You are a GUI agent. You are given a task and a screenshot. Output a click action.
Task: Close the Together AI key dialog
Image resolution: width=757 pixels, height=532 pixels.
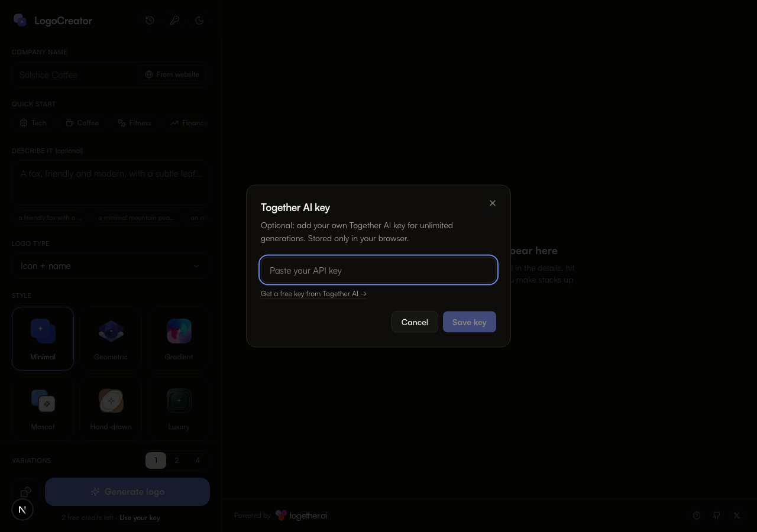tap(493, 203)
